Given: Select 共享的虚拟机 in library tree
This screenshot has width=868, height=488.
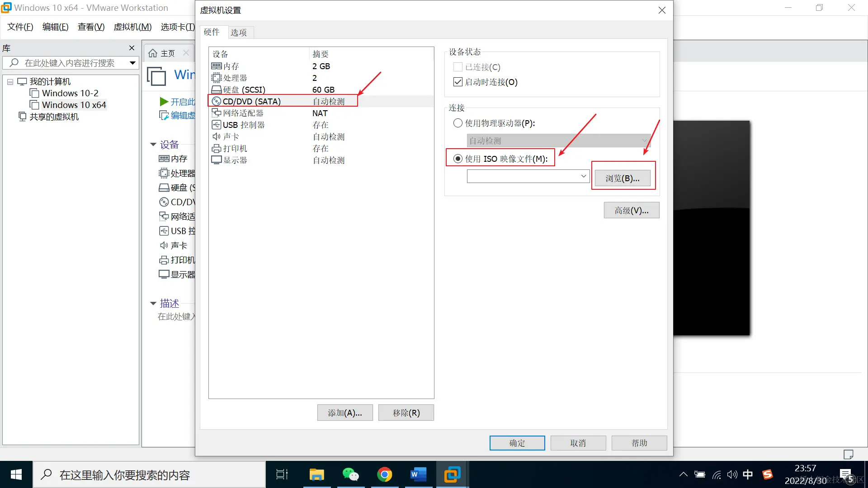Looking at the screenshot, I should 54,117.
